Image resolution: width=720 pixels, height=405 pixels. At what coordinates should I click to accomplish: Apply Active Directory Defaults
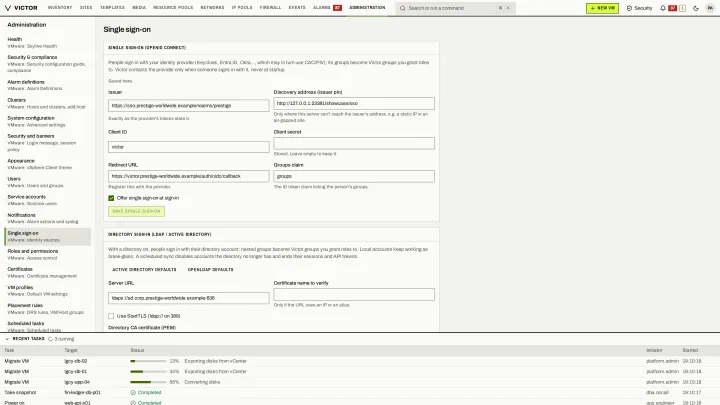144,270
